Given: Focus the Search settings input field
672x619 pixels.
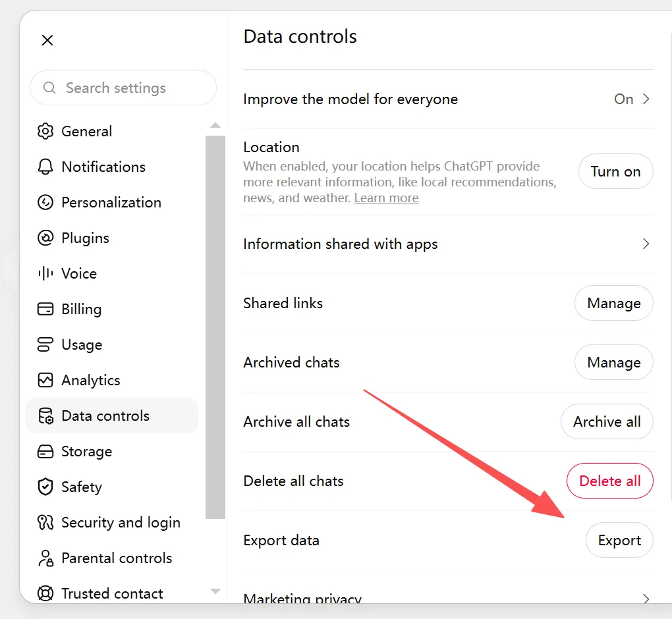Looking at the screenshot, I should [123, 88].
